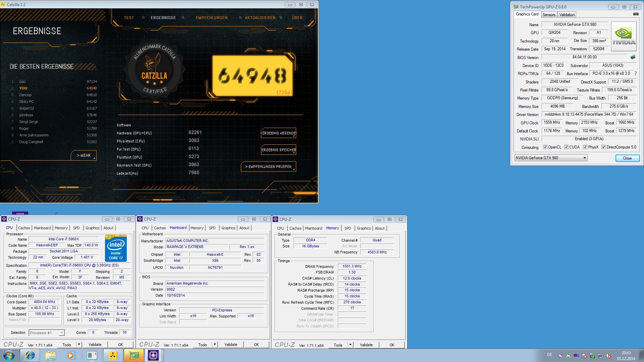Open Graphics tab in CPU-Z Memory window

tap(364, 228)
